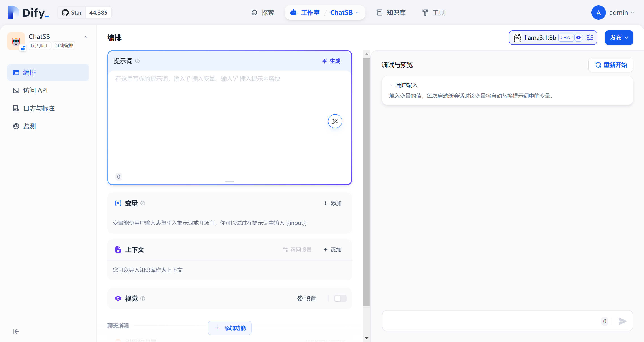Open the 发布 publish dropdown

click(619, 38)
